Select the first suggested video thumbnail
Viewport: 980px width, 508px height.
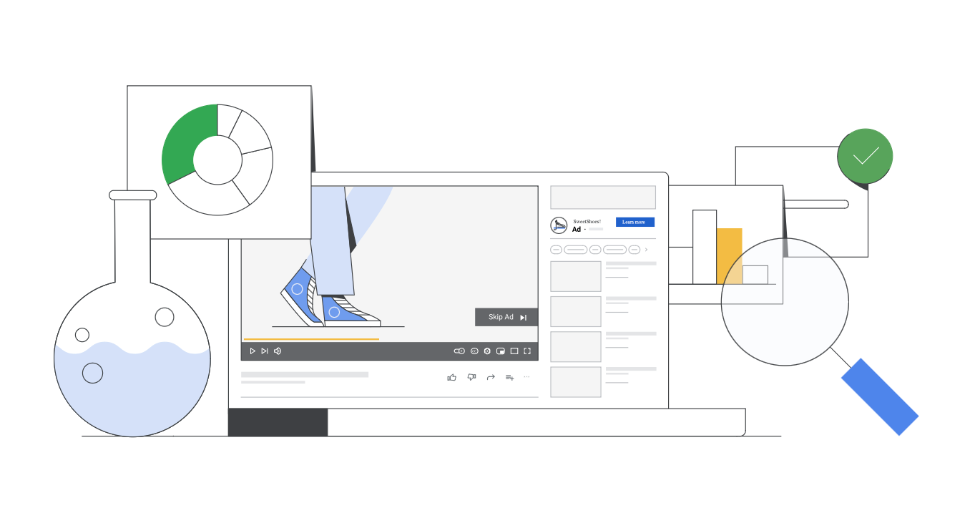click(575, 276)
